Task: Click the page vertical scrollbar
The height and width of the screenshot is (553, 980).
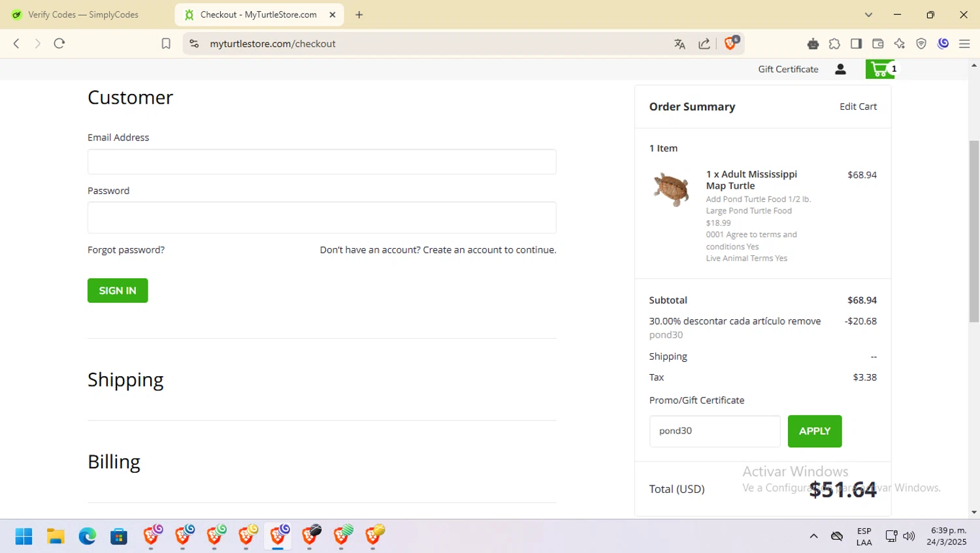Action: tap(974, 231)
